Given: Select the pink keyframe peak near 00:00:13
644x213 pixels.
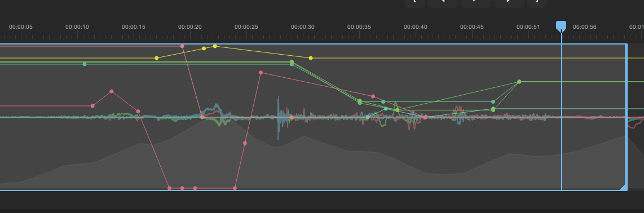Looking at the screenshot, I should coord(111,91).
